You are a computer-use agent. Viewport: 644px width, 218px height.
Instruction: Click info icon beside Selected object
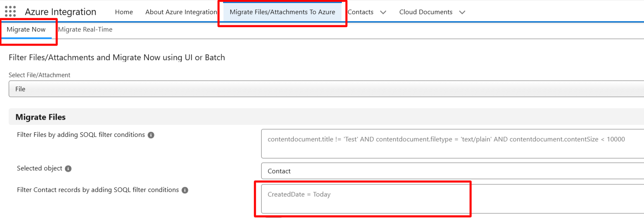click(68, 169)
